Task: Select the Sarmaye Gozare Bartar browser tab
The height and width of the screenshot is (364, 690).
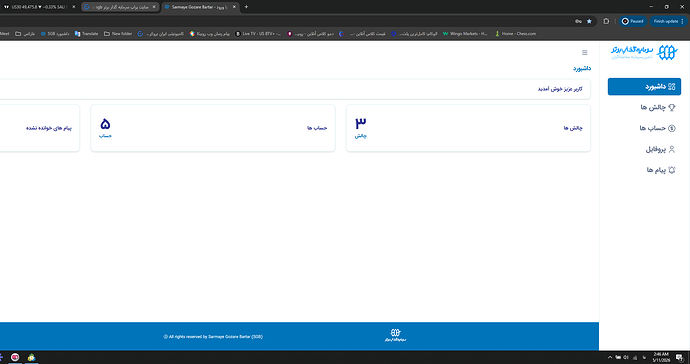Action: tap(199, 7)
